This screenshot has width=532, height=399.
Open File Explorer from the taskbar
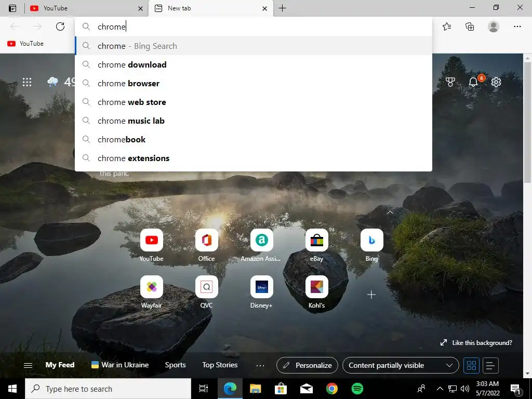point(256,389)
